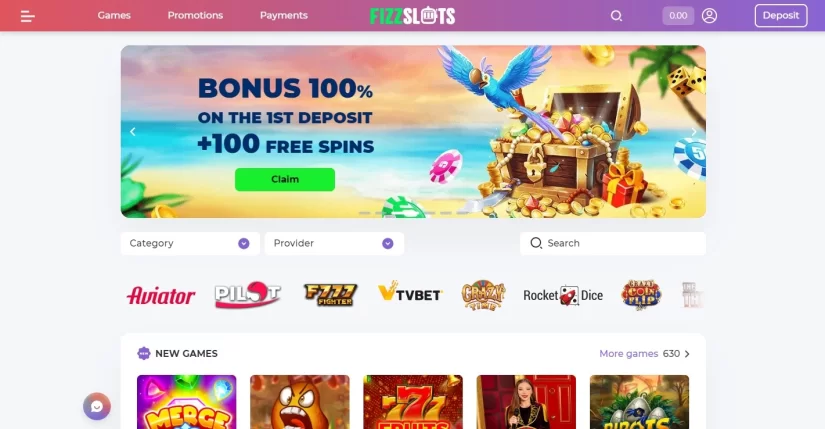Open the hamburger menu icon
The width and height of the screenshot is (825, 429).
(27, 16)
